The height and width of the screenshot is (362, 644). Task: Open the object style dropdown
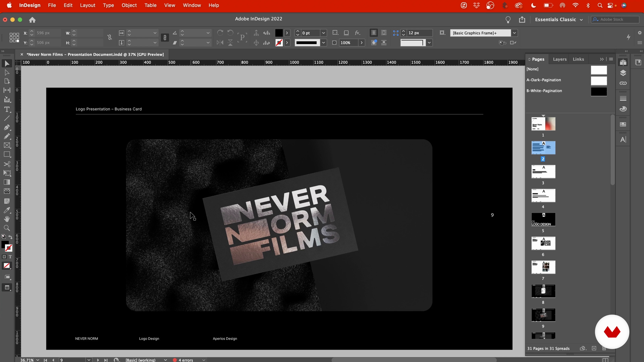514,33
